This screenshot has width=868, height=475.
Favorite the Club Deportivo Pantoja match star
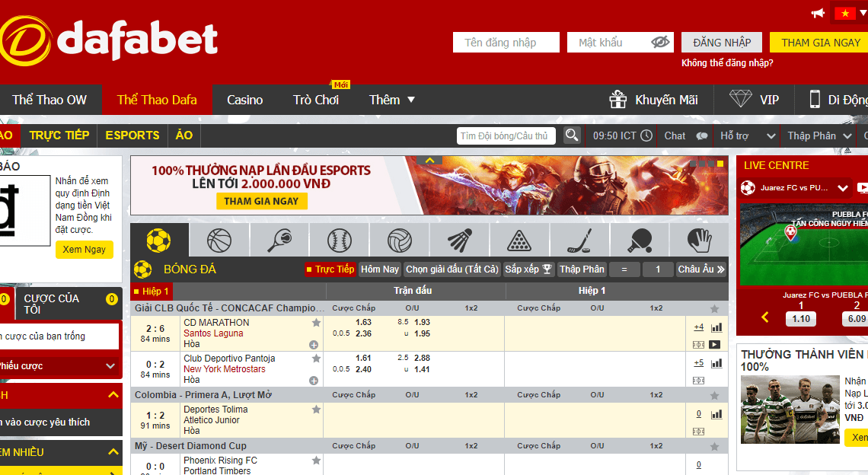(316, 359)
